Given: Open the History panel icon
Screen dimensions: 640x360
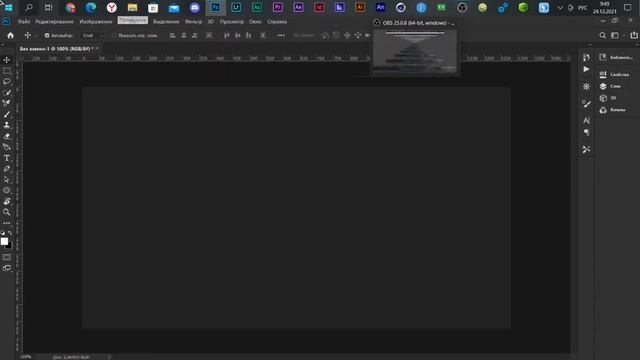Looking at the screenshot, I should (x=587, y=57).
